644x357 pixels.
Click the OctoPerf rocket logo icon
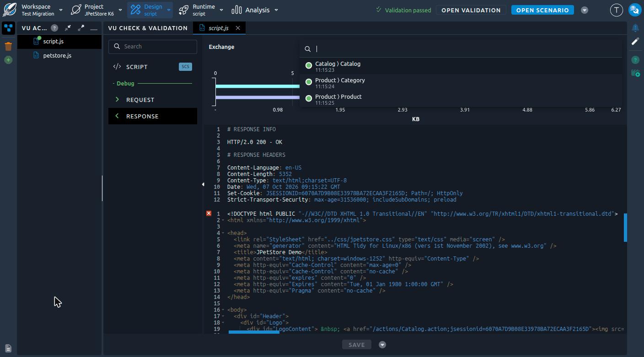pos(9,10)
